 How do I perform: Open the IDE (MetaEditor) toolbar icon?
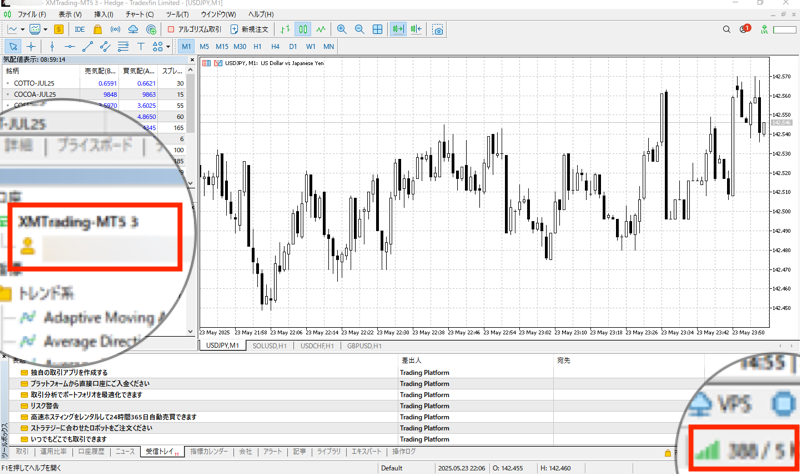coord(80,30)
